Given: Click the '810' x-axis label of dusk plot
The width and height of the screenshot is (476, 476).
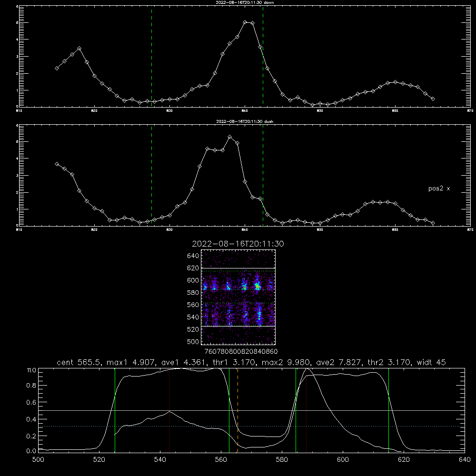Looking at the screenshot, I should click(x=19, y=230).
